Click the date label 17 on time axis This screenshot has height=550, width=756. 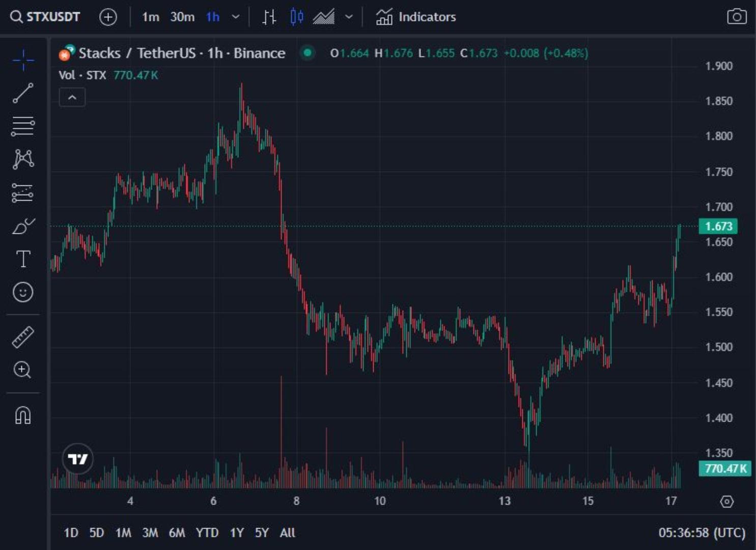[671, 501]
